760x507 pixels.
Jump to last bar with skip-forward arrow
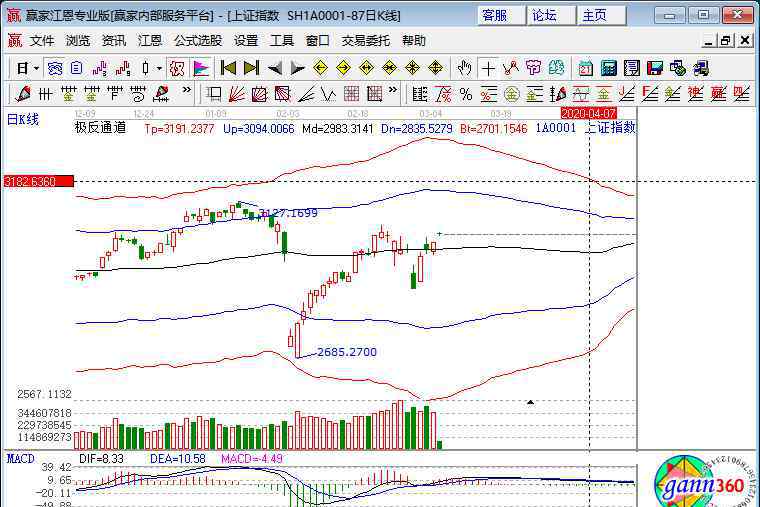click(251, 68)
